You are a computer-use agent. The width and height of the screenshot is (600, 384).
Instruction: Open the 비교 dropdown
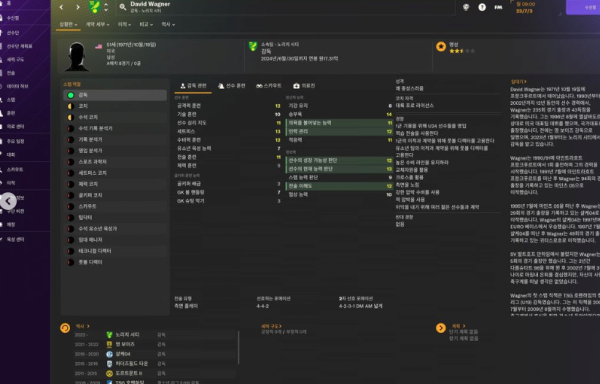click(146, 24)
